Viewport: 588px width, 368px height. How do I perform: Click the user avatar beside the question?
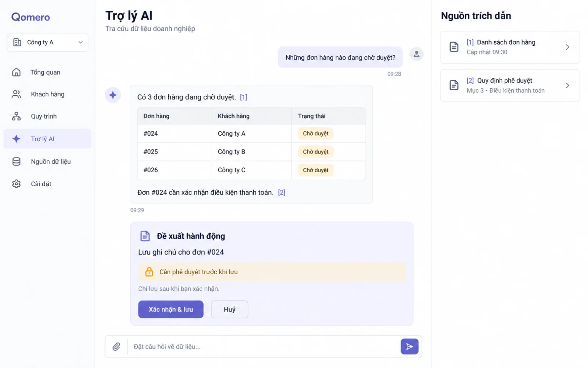416,54
